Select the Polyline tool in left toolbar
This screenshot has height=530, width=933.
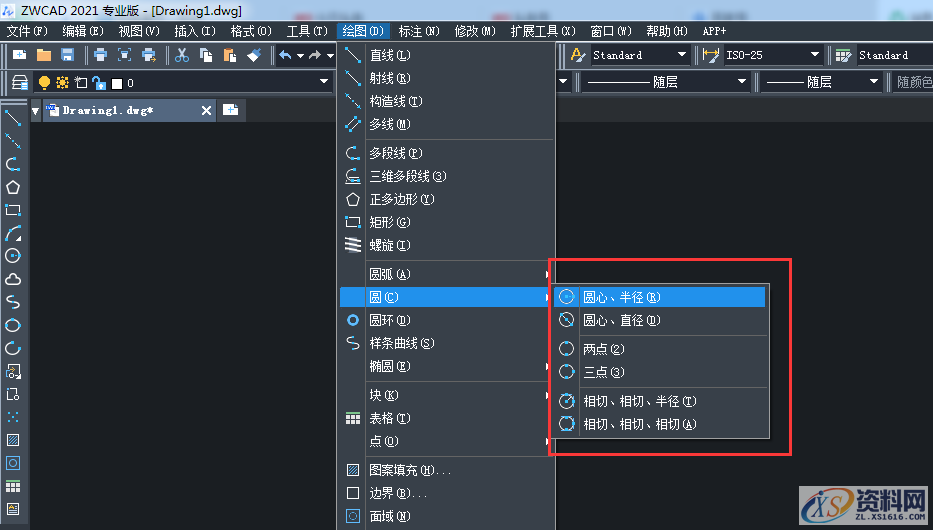point(13,164)
